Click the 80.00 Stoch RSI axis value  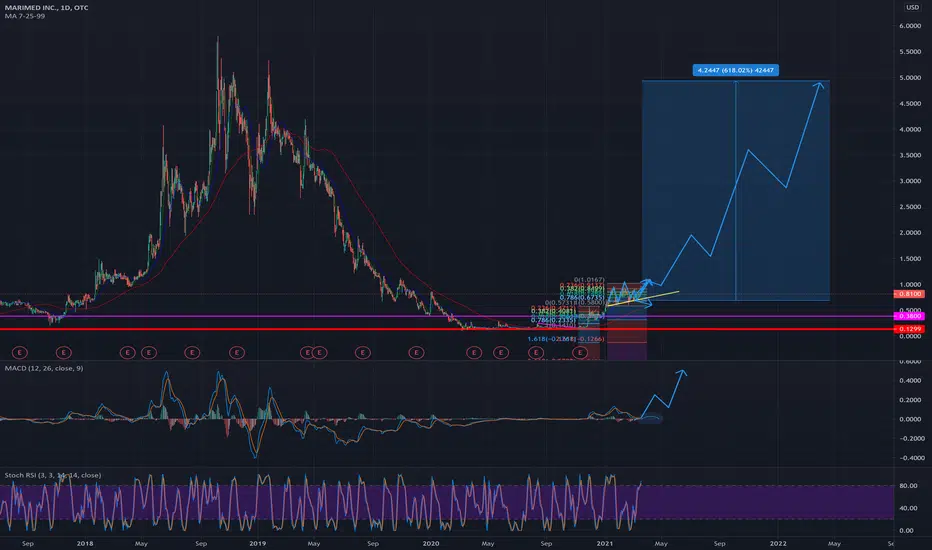point(907,486)
